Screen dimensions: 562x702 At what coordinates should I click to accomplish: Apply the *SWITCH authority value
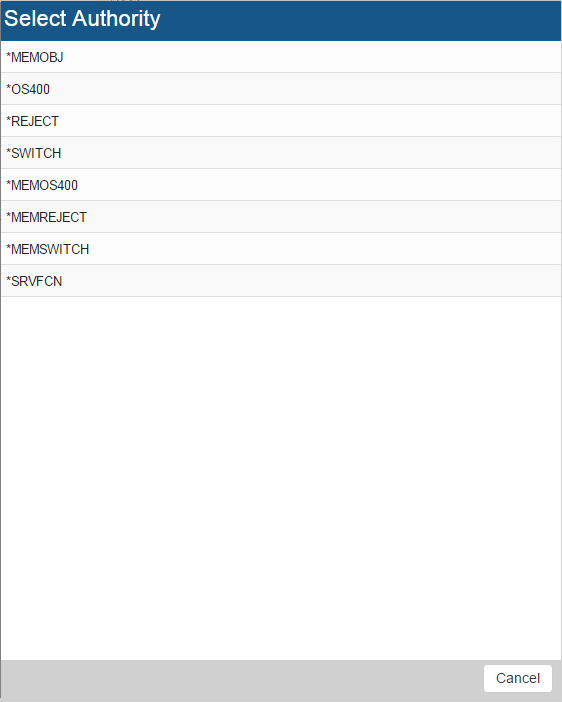coord(281,153)
